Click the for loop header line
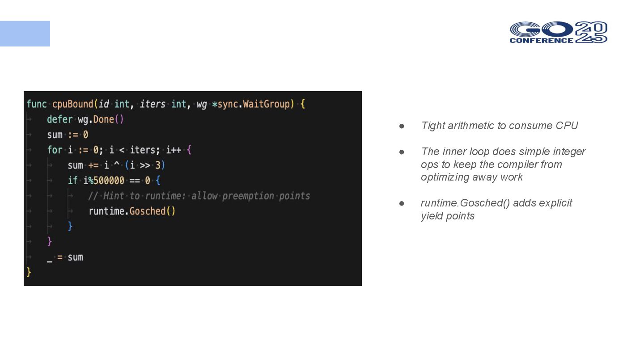644x362 pixels. pos(119,150)
